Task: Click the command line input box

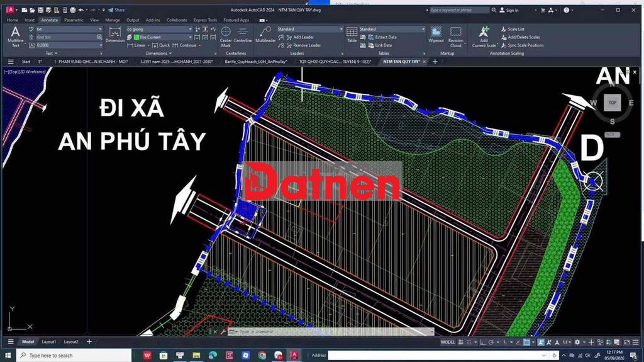Action: [331, 332]
